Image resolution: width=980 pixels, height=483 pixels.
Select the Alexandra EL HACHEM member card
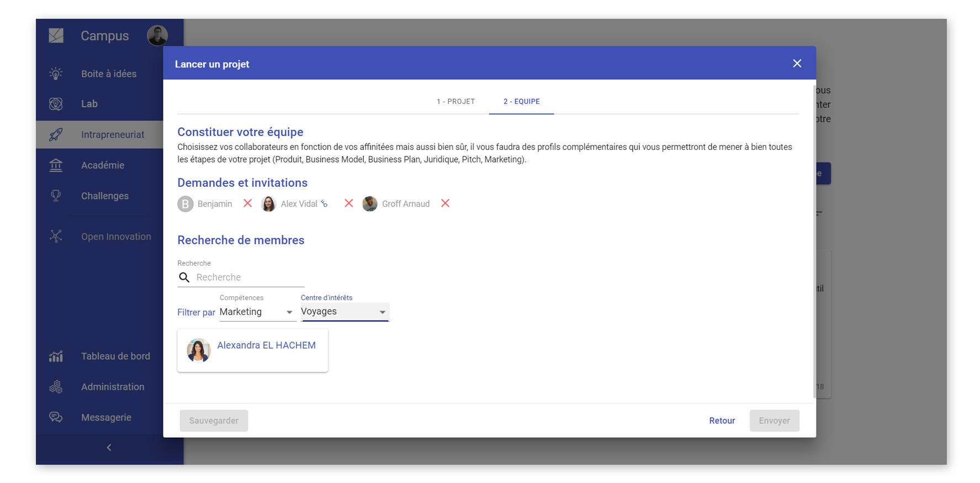pos(252,350)
